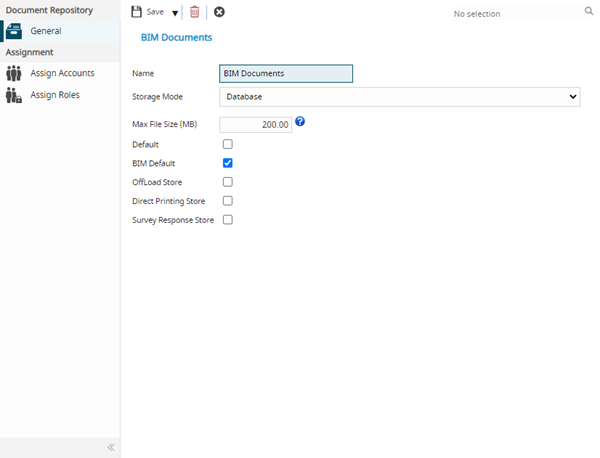Screen dimensions: 600x458
Task: Select the Assign Roles menu item
Action: coord(55,95)
